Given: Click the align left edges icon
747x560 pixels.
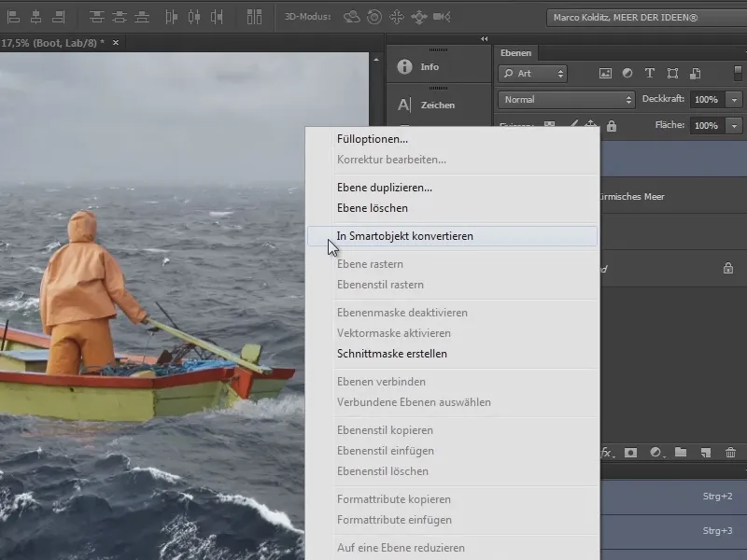Looking at the screenshot, I should (14, 17).
